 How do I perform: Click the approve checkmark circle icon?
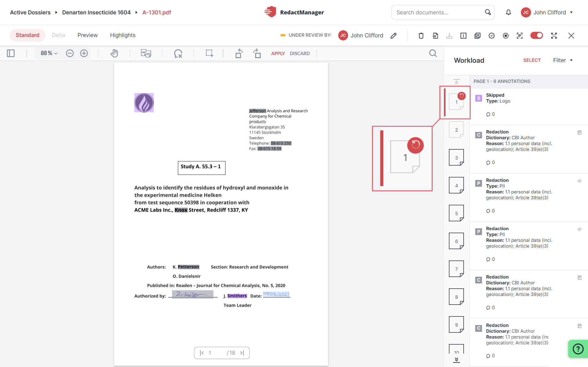(x=491, y=36)
